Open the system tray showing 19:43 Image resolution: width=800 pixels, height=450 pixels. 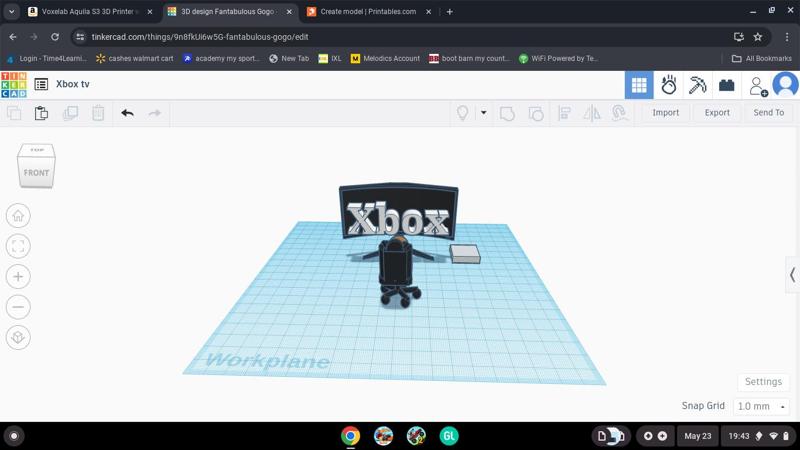pyautogui.click(x=759, y=436)
